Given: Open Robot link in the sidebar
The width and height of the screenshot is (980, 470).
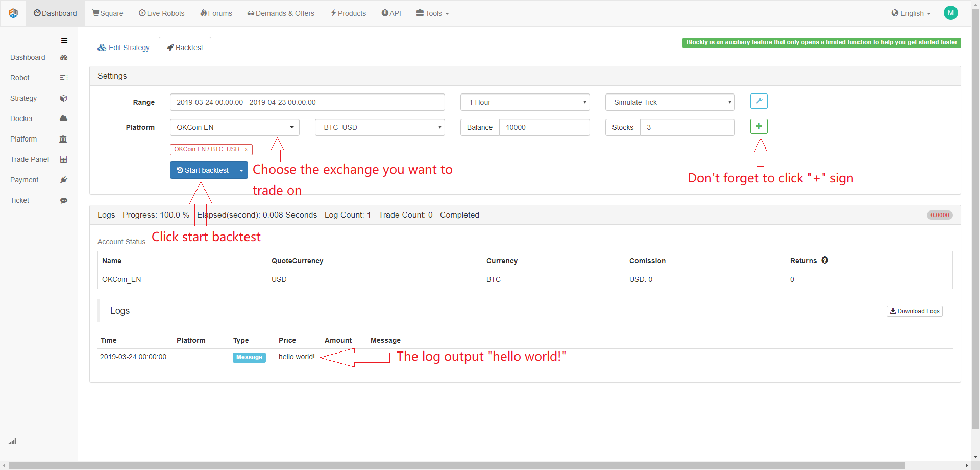Looking at the screenshot, I should pos(20,78).
